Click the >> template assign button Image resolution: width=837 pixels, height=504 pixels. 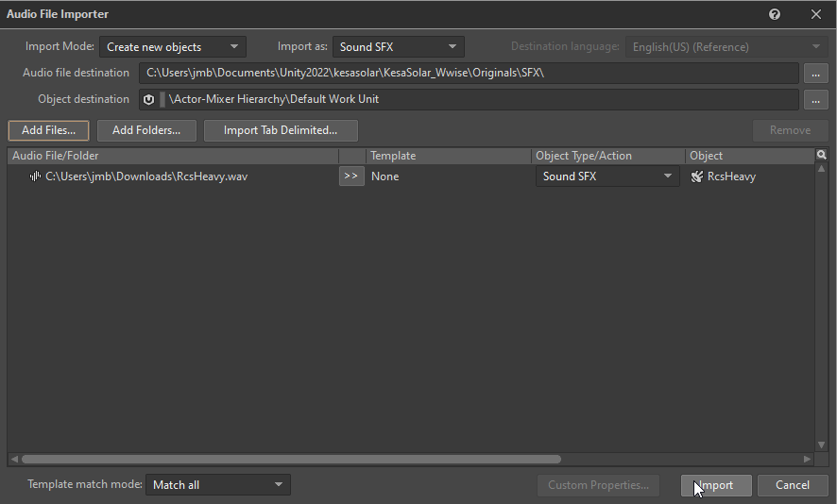pyautogui.click(x=351, y=176)
